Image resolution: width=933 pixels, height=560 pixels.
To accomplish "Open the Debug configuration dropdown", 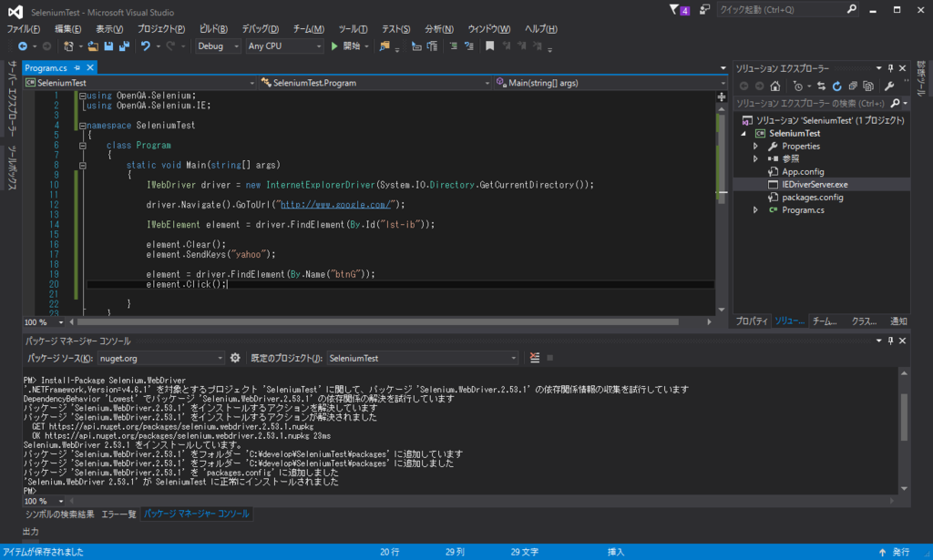I will 218,46.
